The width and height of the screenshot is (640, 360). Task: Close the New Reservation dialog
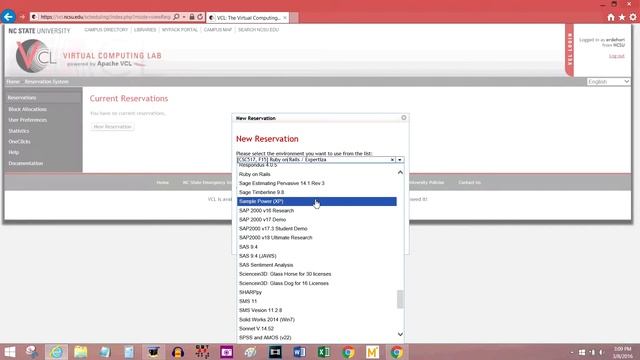[x=404, y=118]
